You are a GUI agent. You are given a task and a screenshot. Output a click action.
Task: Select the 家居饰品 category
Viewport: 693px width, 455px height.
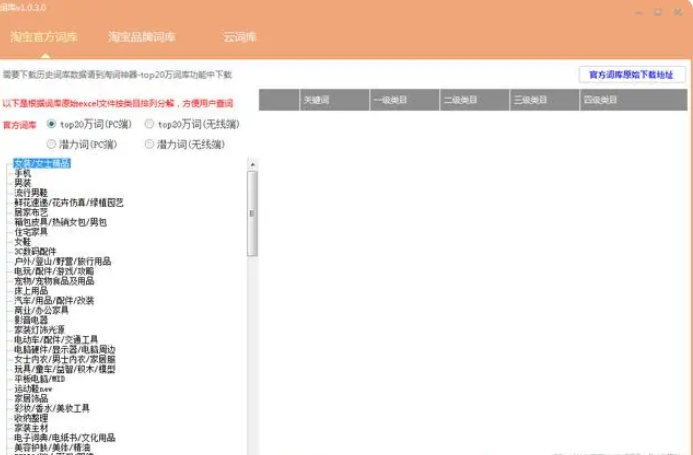[x=31, y=398]
